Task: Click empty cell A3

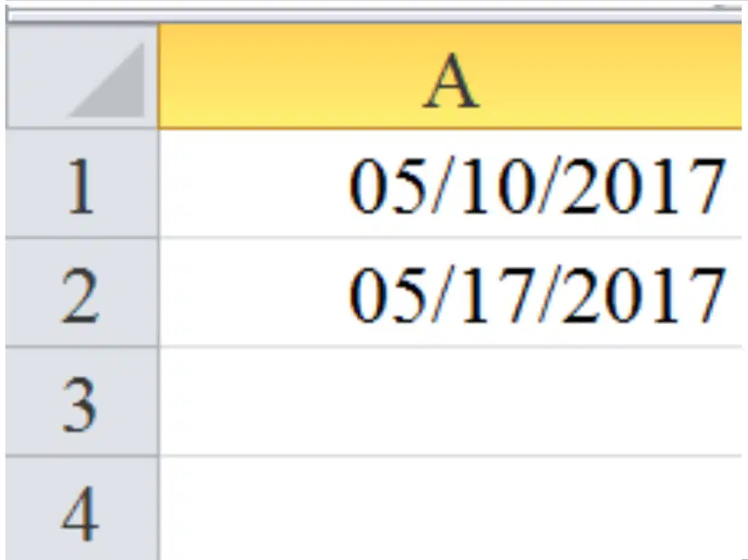Action: tap(450, 402)
